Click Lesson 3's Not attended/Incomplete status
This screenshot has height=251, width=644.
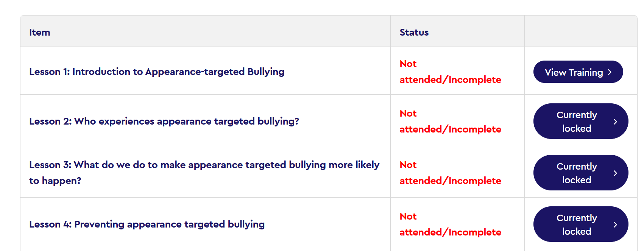[x=450, y=173]
